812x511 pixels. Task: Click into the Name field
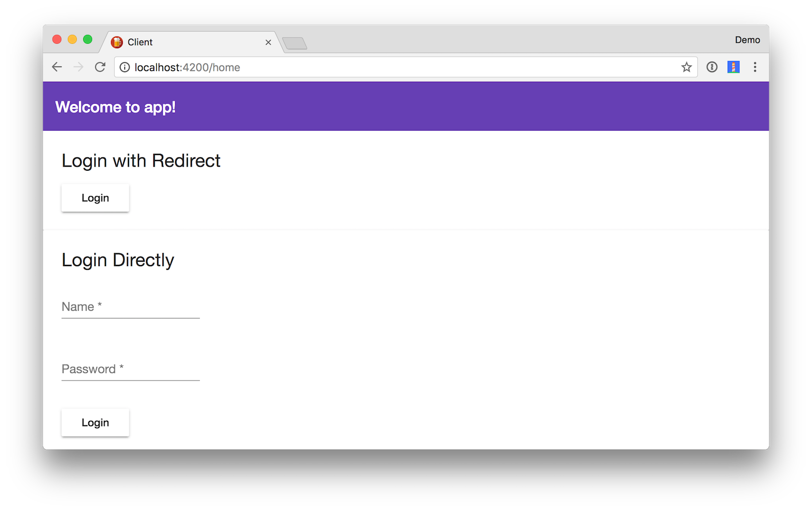pos(130,307)
